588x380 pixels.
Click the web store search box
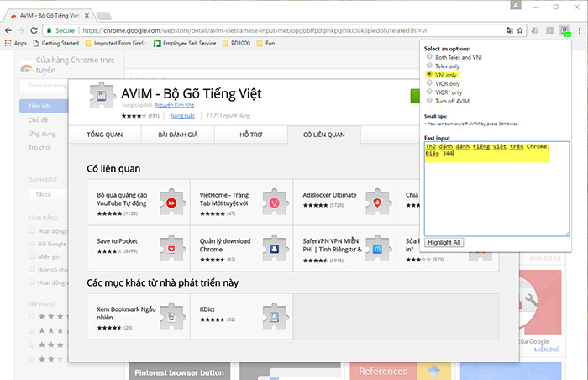point(44,86)
